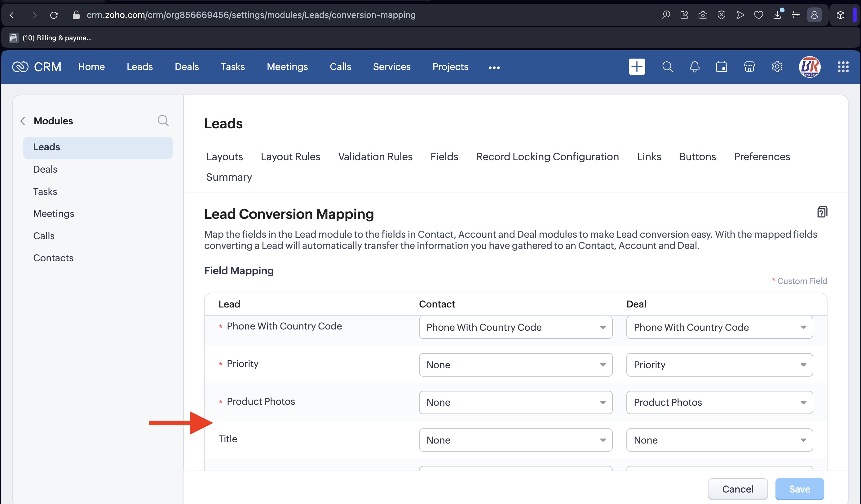
Task: Click the Cancel button
Action: (737, 489)
